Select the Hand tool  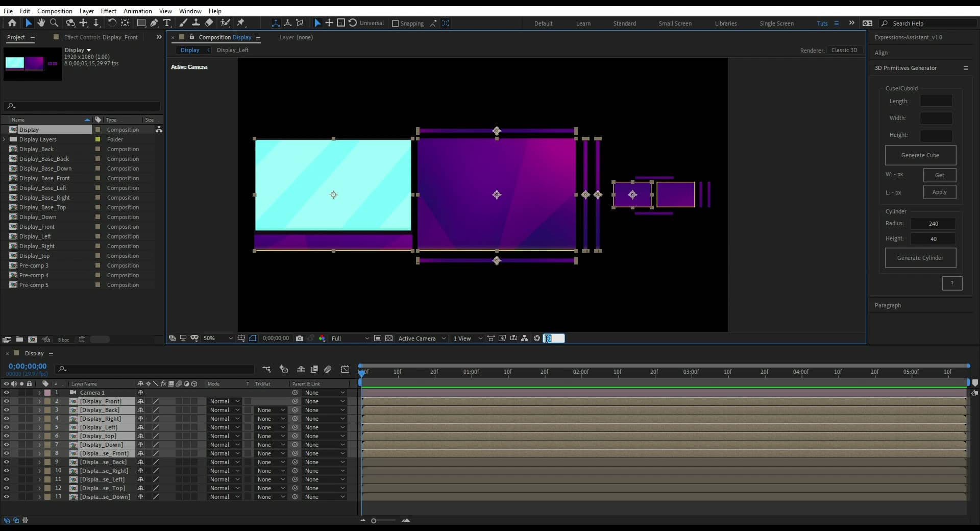[x=41, y=23]
